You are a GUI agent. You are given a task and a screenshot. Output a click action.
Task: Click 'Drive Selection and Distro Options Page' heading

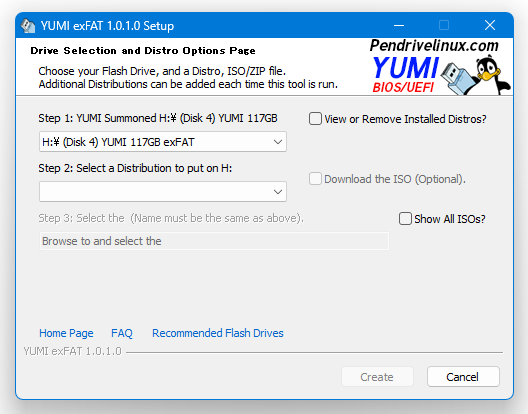pyautogui.click(x=143, y=51)
